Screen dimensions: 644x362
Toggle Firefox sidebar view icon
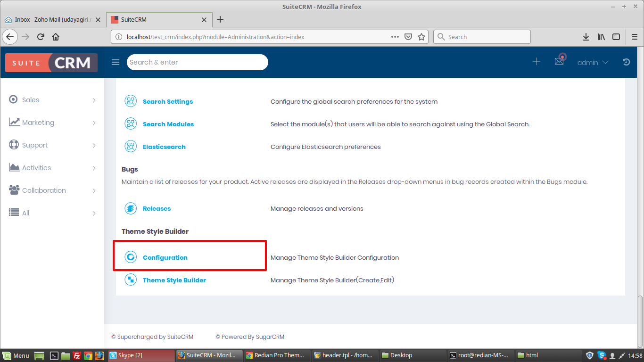click(616, 37)
